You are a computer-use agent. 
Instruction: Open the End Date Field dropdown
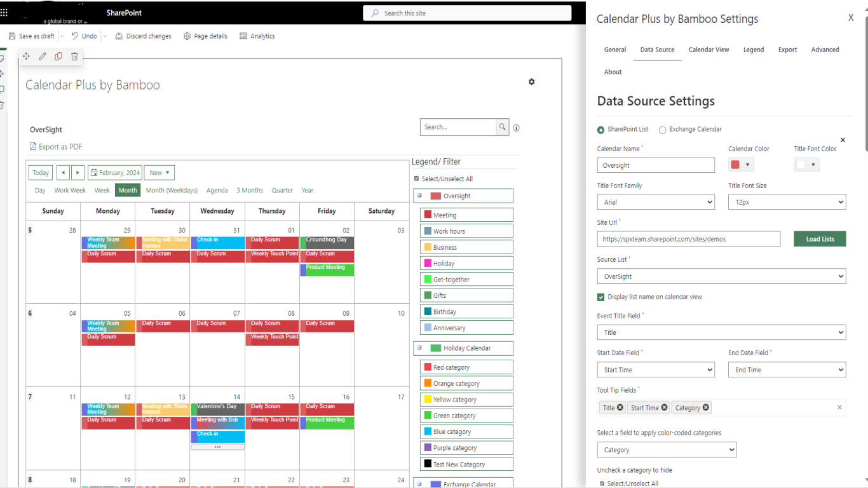coord(787,370)
